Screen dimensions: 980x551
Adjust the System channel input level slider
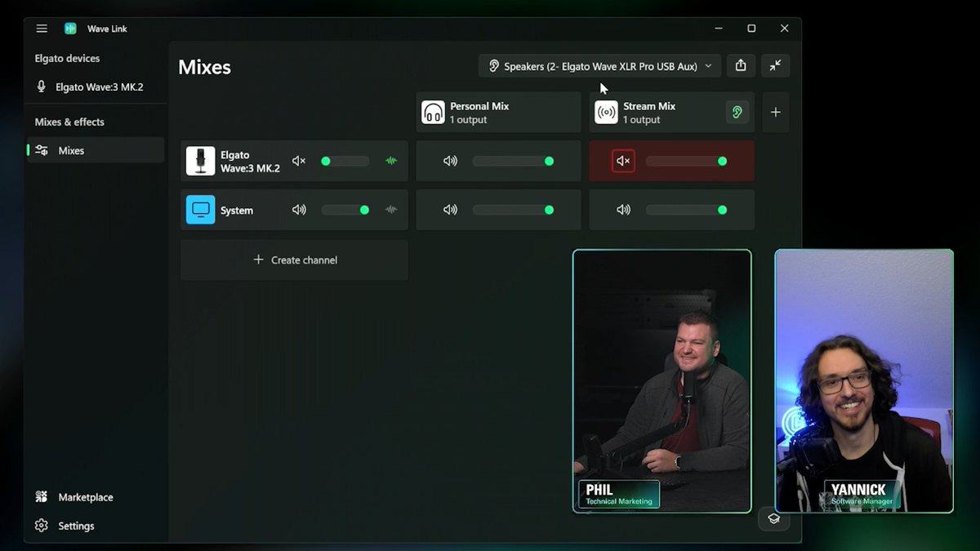(x=345, y=210)
